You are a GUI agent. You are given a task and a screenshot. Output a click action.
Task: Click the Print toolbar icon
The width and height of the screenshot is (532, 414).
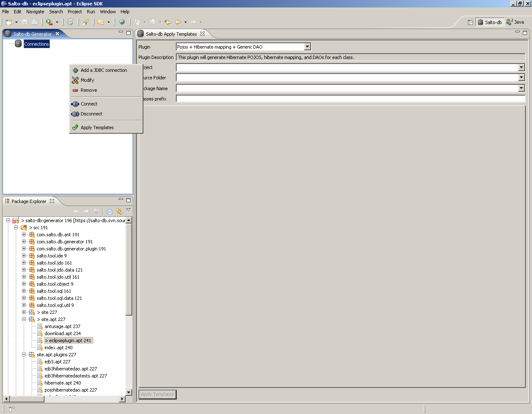34,22
